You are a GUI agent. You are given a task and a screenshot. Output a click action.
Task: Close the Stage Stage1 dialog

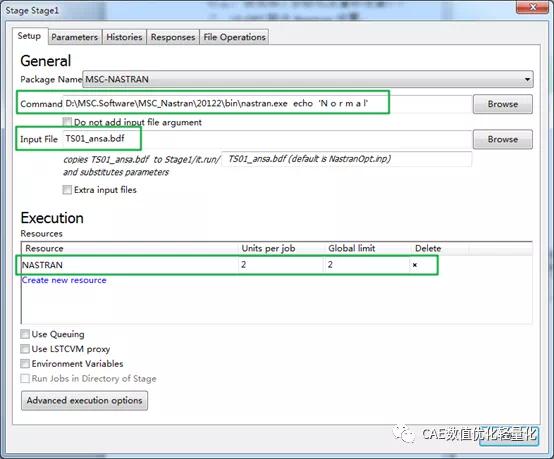(x=533, y=7)
